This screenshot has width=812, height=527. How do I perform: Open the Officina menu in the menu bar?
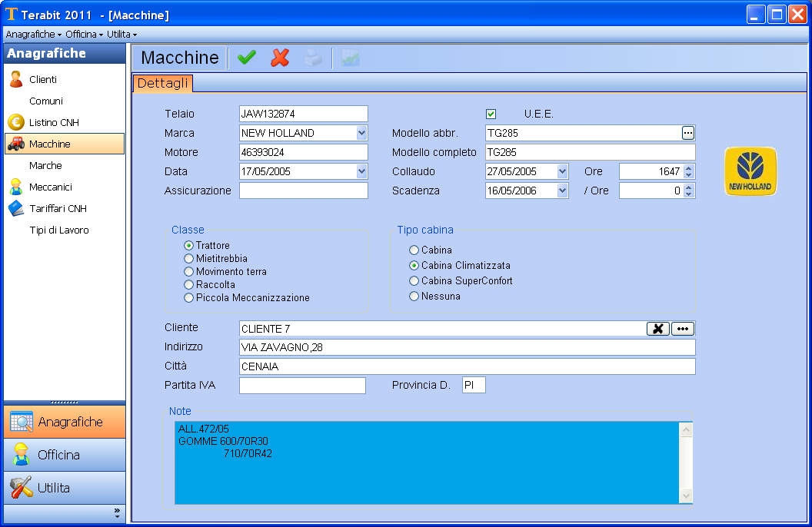84,34
